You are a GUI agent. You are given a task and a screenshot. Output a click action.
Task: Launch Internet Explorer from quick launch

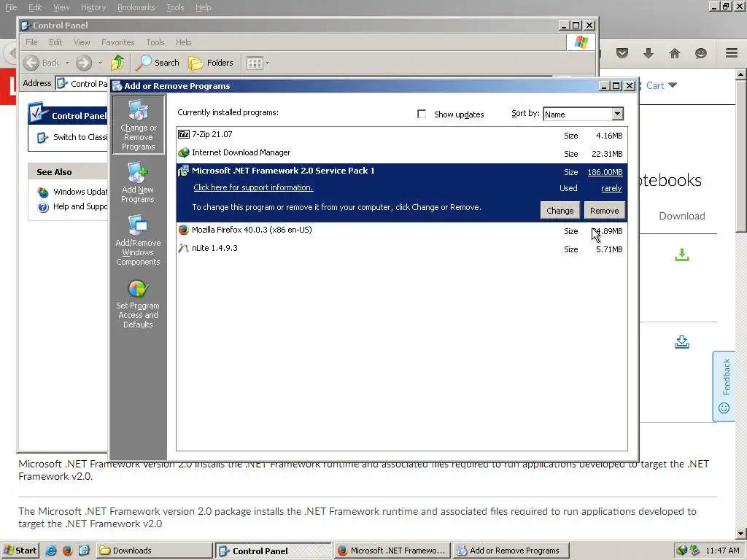pyautogui.click(x=51, y=551)
